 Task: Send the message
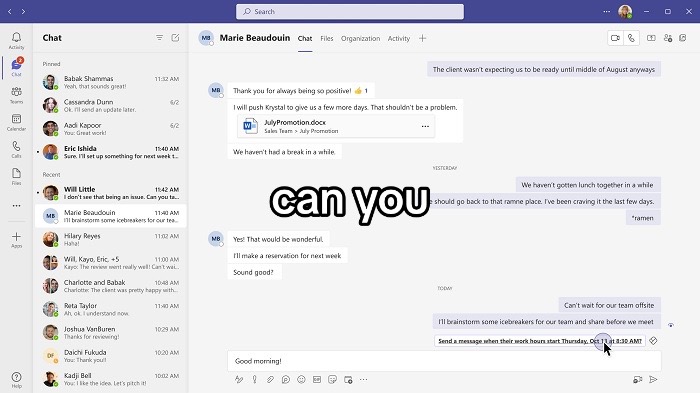tap(653, 380)
